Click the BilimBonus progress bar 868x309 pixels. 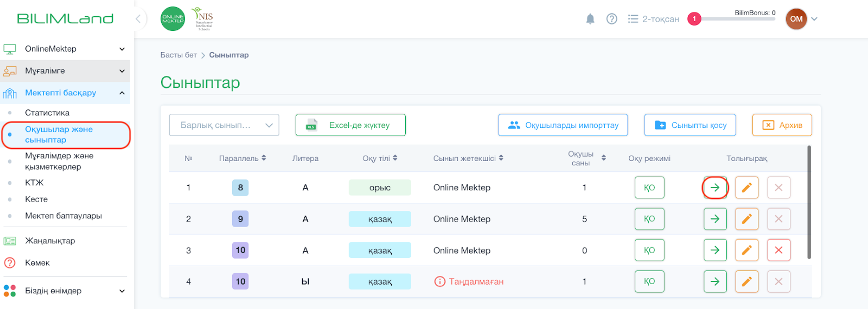coord(738,19)
